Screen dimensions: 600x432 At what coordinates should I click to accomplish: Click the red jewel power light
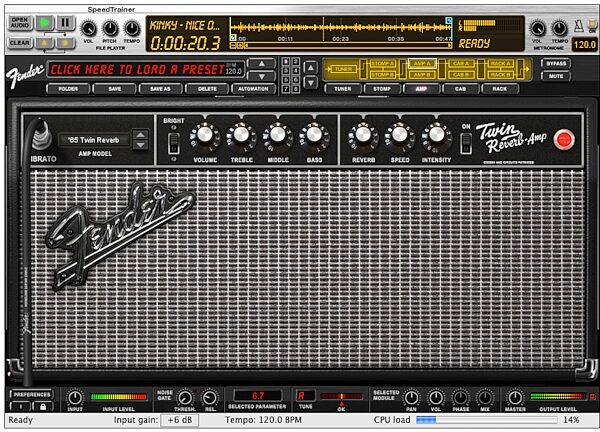[x=564, y=139]
